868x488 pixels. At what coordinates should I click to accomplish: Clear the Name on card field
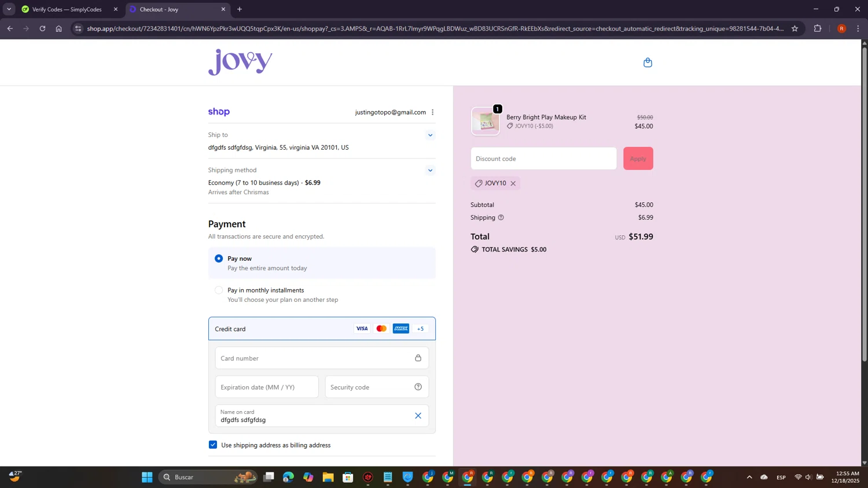click(x=418, y=416)
